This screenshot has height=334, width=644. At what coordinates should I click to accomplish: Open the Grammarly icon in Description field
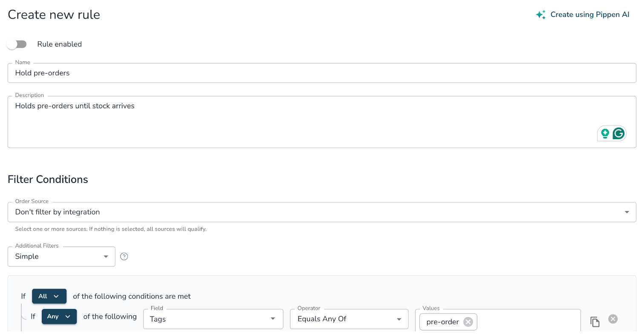pos(618,134)
